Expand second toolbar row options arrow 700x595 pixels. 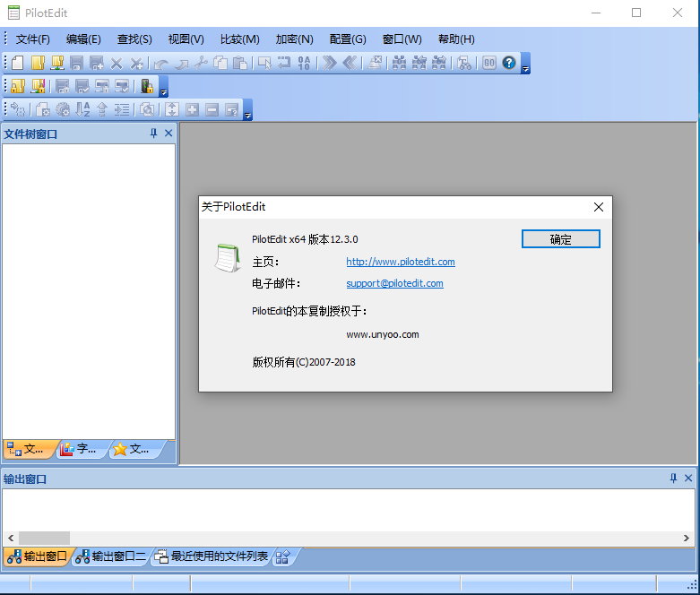tap(163, 91)
